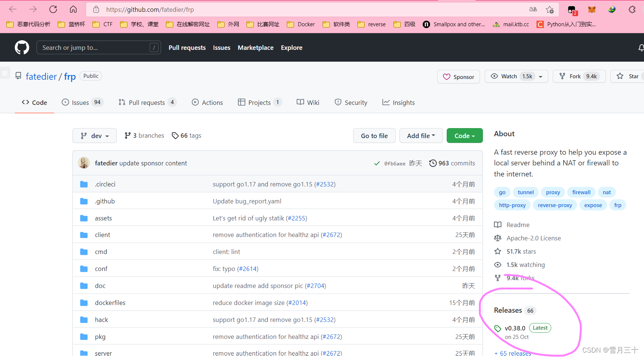Open the cmd folder

(101, 252)
